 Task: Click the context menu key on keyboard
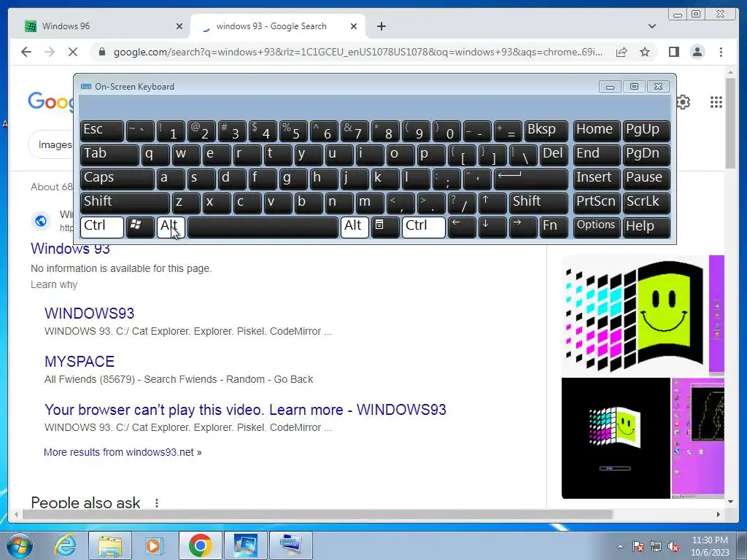pyautogui.click(x=385, y=227)
